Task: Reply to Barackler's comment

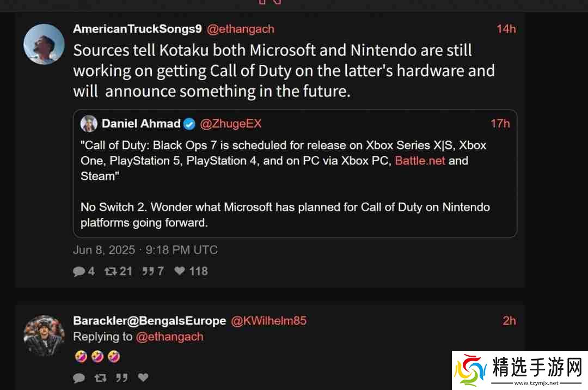Action: (79, 377)
